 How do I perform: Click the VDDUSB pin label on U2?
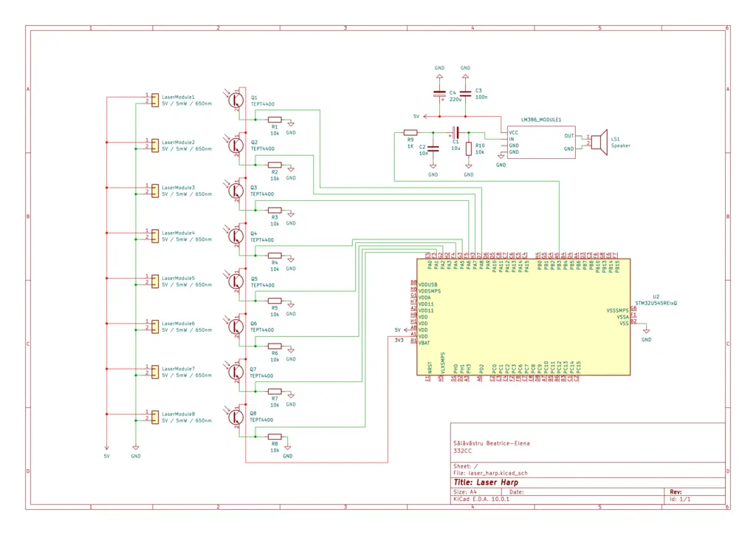pyautogui.click(x=427, y=285)
